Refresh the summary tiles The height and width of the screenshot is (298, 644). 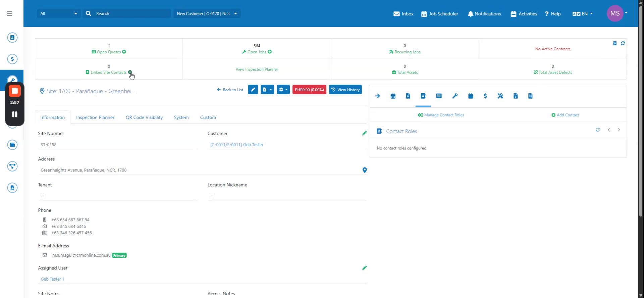coord(623,43)
